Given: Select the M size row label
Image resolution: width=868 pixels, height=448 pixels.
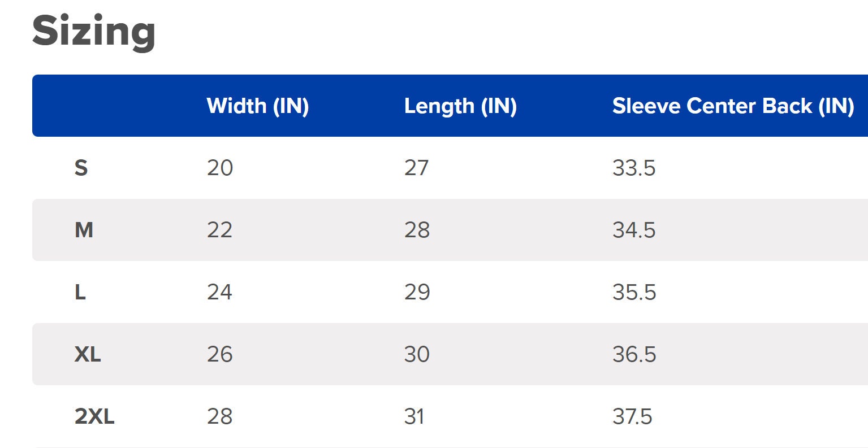Looking at the screenshot, I should (x=84, y=230).
